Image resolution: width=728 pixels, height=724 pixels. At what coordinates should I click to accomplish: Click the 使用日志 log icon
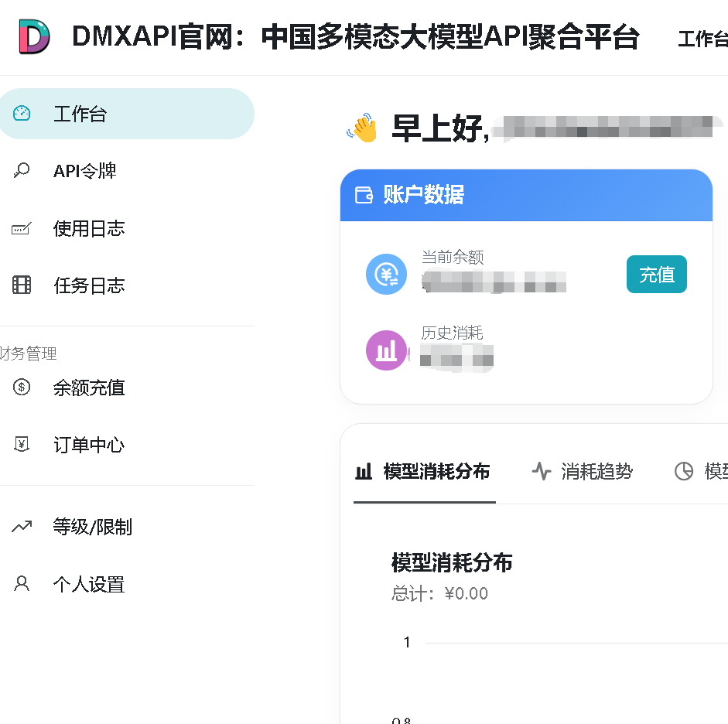[22, 228]
